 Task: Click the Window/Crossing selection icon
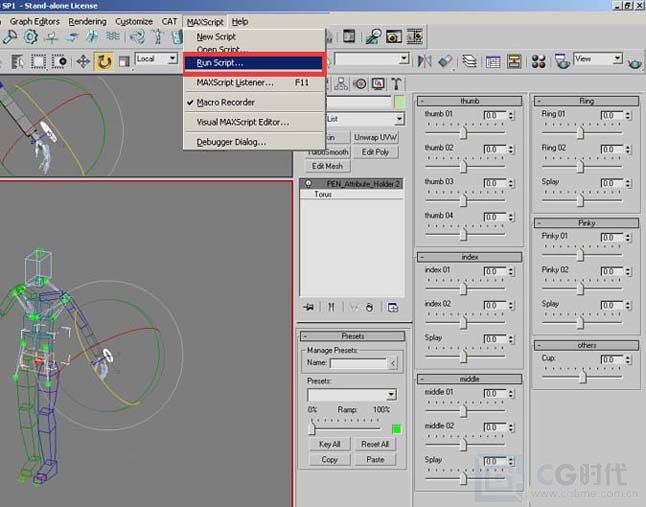pos(60,62)
